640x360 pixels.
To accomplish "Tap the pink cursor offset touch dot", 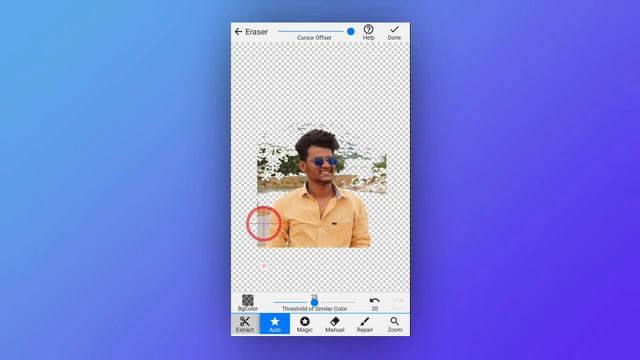I will pyautogui.click(x=264, y=266).
